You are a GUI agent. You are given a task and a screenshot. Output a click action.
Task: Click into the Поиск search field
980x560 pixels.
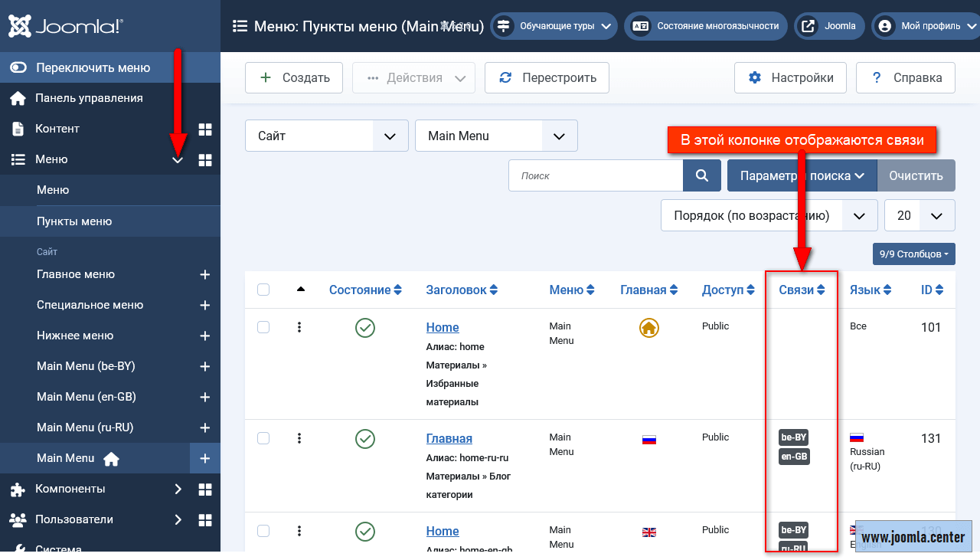tap(596, 175)
